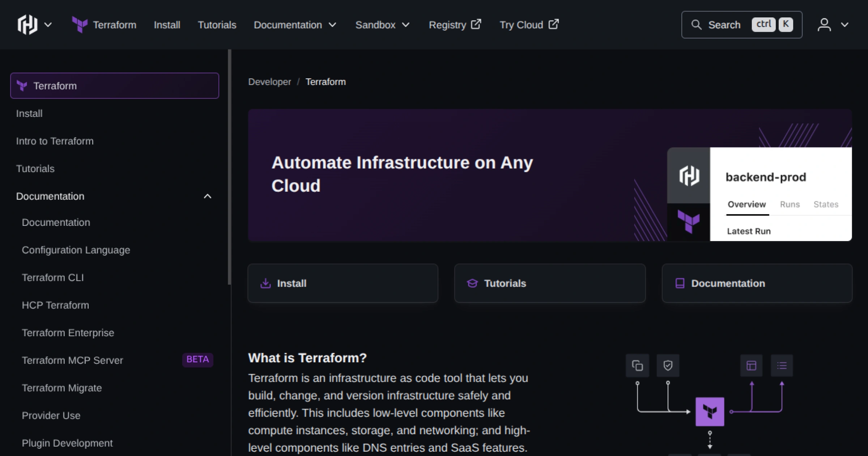Expand the user account menu chevron
This screenshot has width=868, height=456.
coord(844,25)
